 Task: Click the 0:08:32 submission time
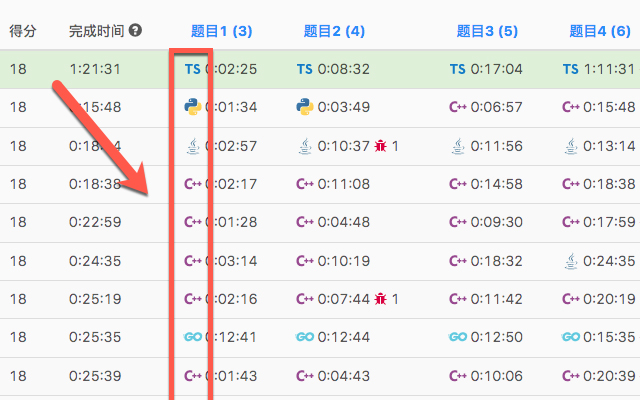click(344, 69)
